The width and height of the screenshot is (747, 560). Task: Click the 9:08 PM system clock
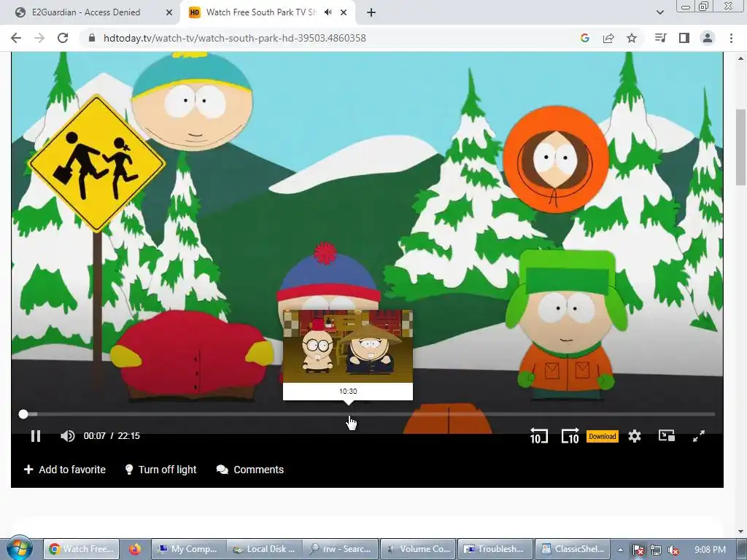[x=710, y=550]
